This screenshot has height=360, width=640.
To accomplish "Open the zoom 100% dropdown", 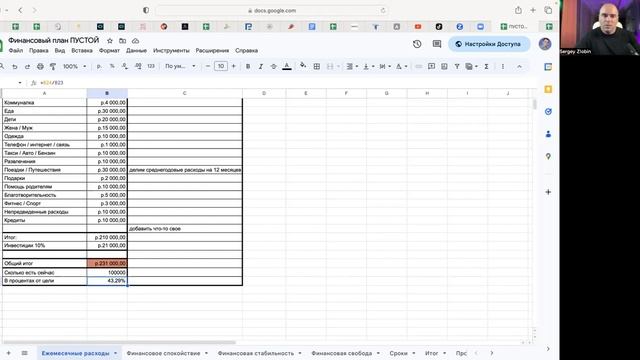I will 74,67.
